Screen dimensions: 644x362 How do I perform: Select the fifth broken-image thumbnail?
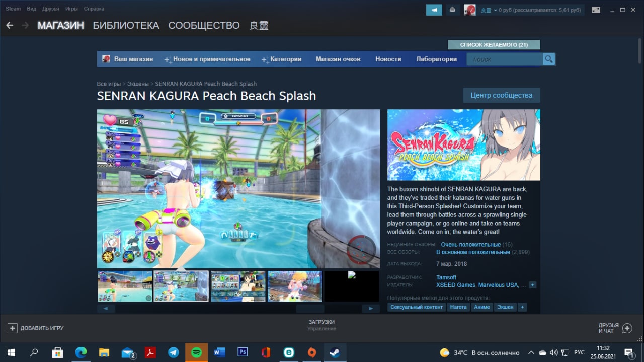[x=351, y=286]
